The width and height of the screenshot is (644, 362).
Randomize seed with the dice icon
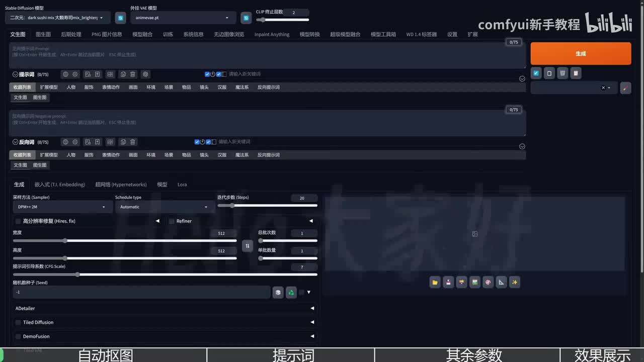point(278,292)
